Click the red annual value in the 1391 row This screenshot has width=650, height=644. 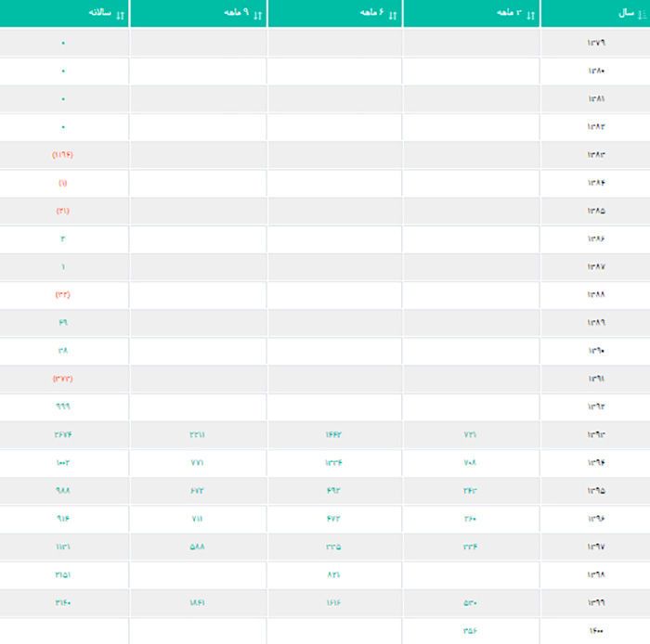62,379
